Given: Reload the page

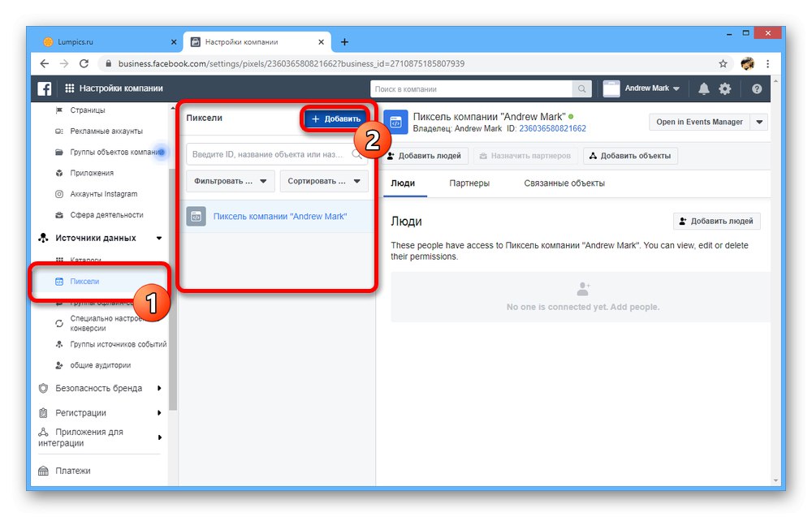Looking at the screenshot, I should 84,63.
